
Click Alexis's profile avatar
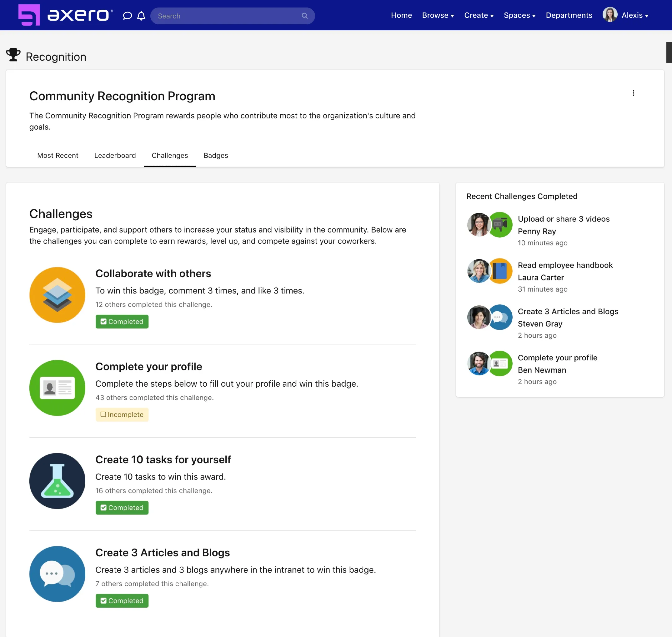pyautogui.click(x=610, y=15)
